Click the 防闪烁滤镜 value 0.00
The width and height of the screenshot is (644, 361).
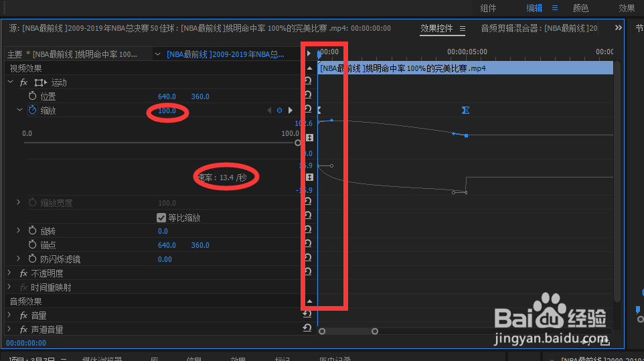pos(165,259)
